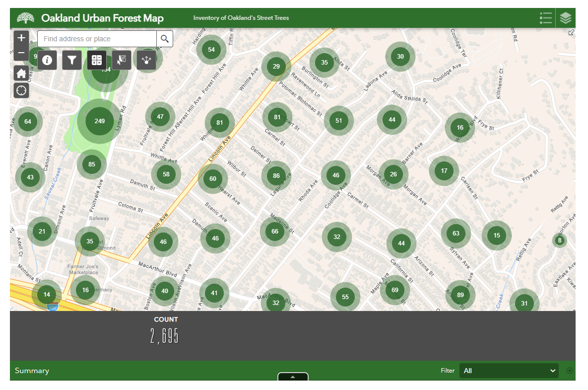The width and height of the screenshot is (588, 390).
Task: Click the cluster labeled 43
Action: coord(30,177)
